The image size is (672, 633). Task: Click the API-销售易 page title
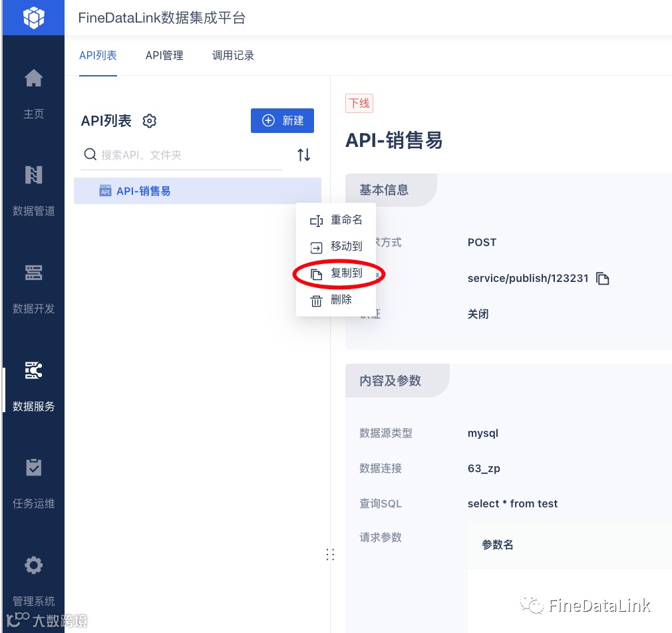pyautogui.click(x=394, y=140)
